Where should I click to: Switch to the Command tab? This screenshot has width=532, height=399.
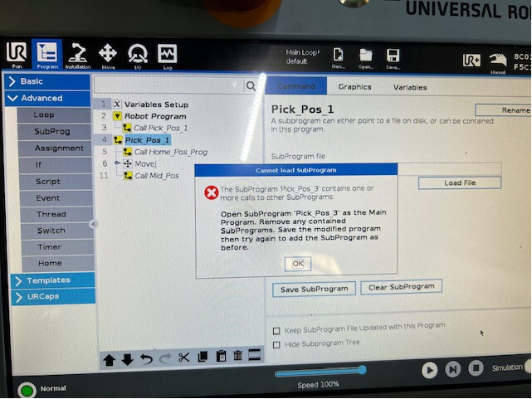click(x=295, y=86)
